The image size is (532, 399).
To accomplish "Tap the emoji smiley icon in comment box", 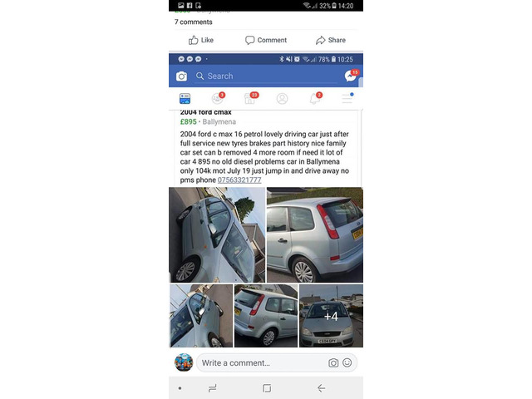I will (x=347, y=362).
